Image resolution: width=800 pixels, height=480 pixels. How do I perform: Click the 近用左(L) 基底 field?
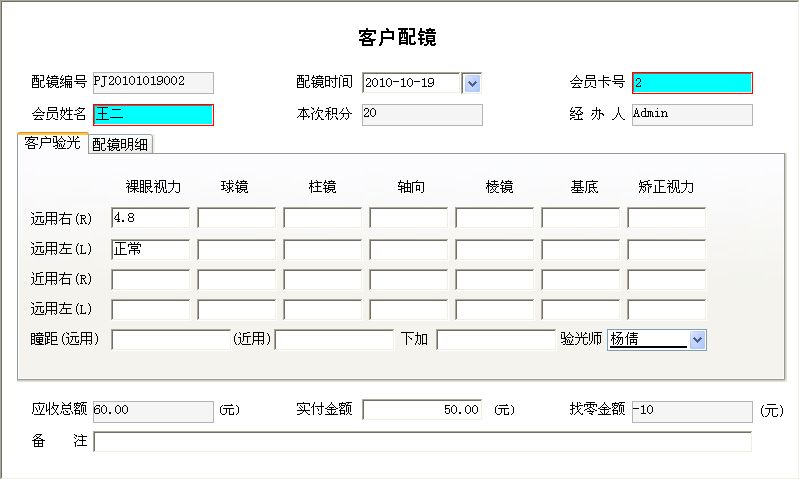[580, 310]
